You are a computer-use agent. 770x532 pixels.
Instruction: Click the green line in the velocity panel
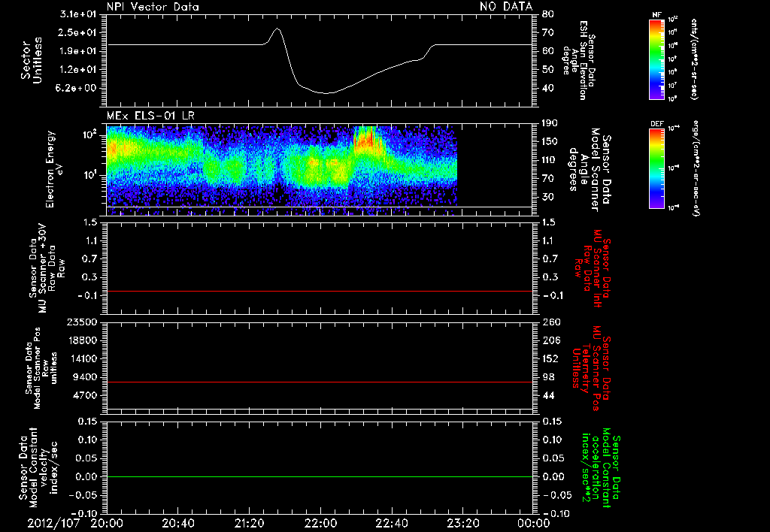point(320,476)
